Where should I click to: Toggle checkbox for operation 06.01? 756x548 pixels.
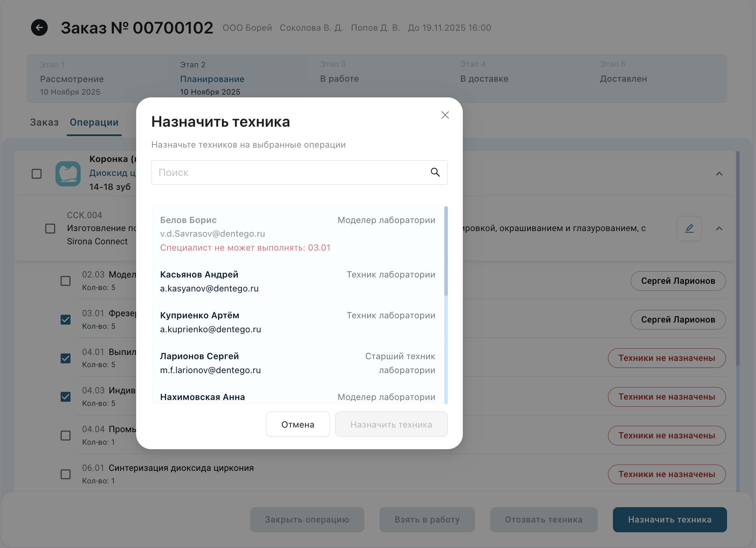66,474
